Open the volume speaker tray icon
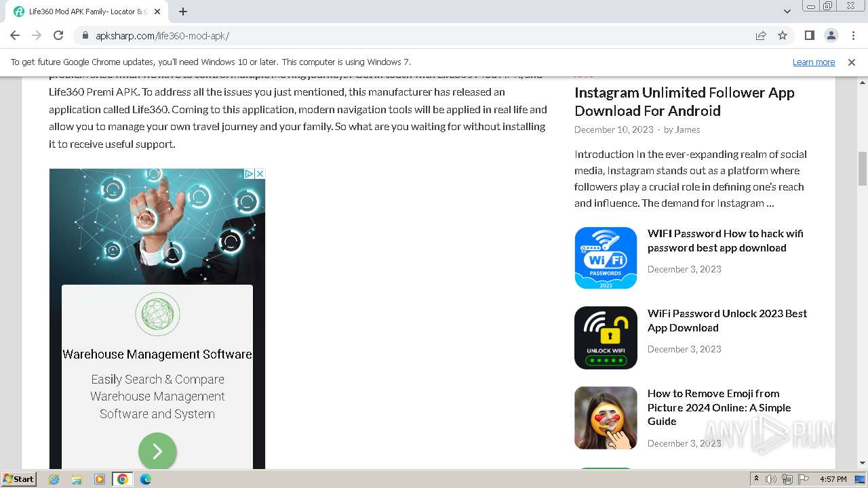The image size is (868, 488). [771, 479]
